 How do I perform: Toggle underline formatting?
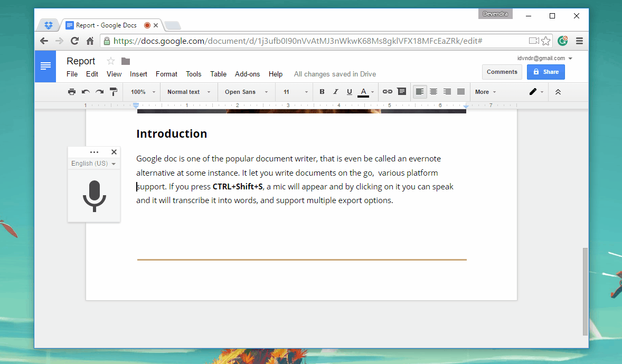tap(349, 92)
